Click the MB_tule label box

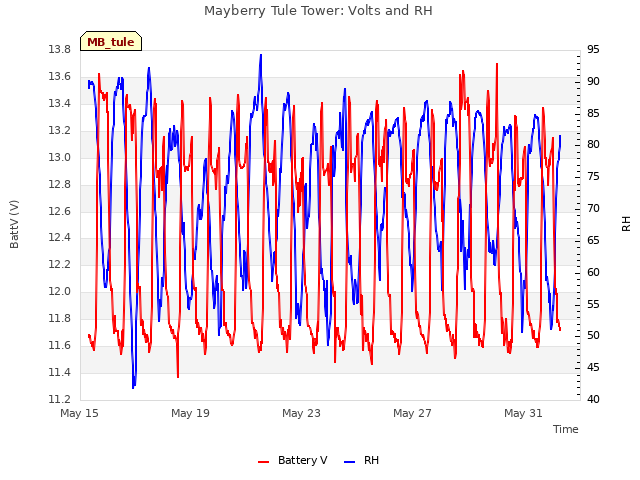111,41
